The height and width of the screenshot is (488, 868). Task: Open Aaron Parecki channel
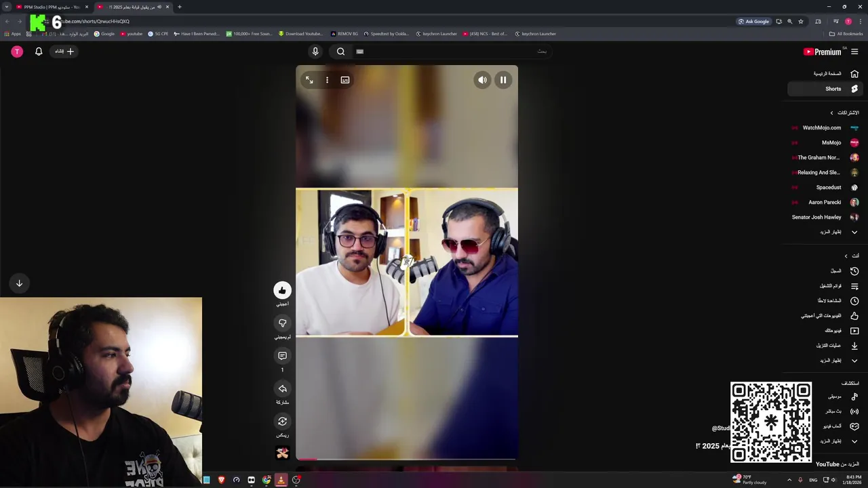coord(825,202)
